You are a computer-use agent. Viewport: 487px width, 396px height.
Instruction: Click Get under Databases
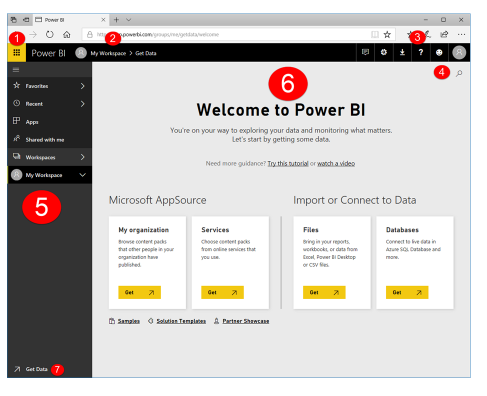[407, 292]
